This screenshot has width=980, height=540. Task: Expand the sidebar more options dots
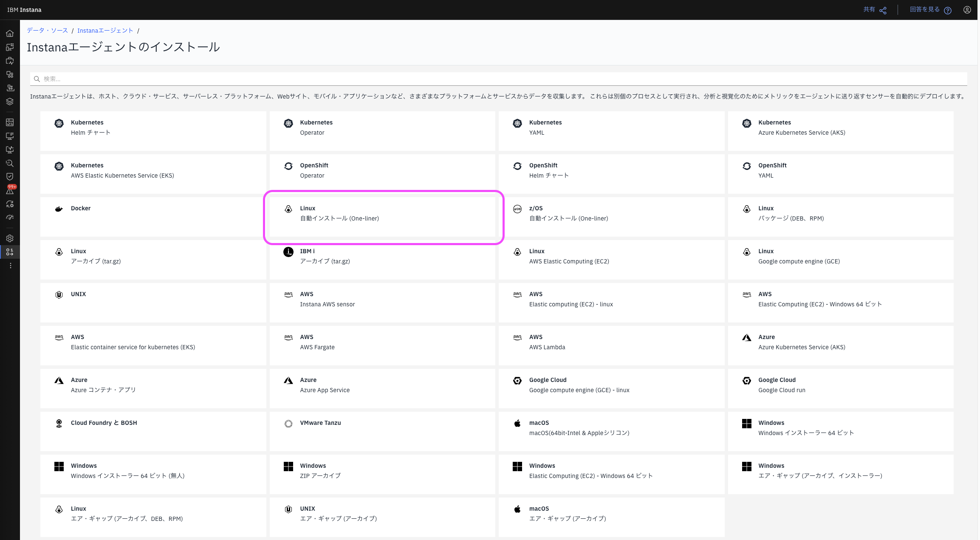tap(10, 266)
